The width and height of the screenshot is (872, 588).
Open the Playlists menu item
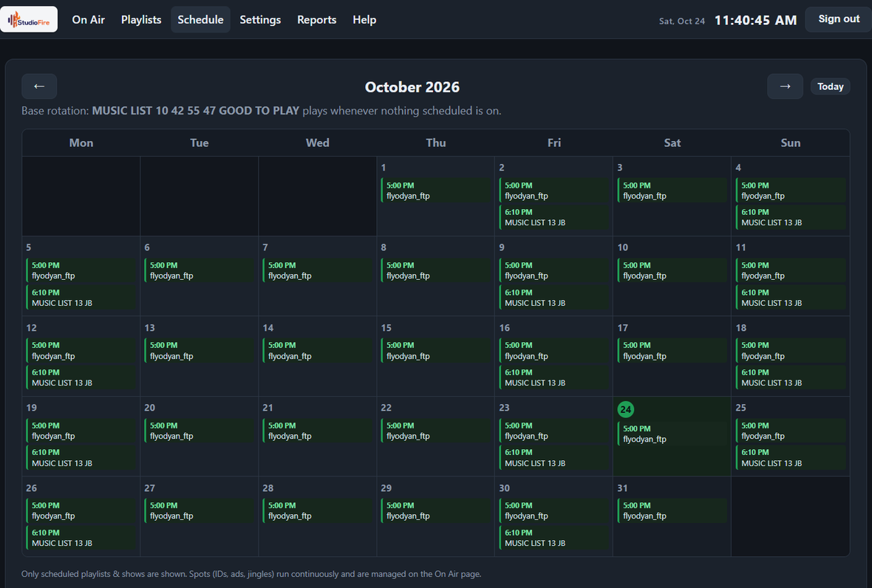click(x=141, y=19)
